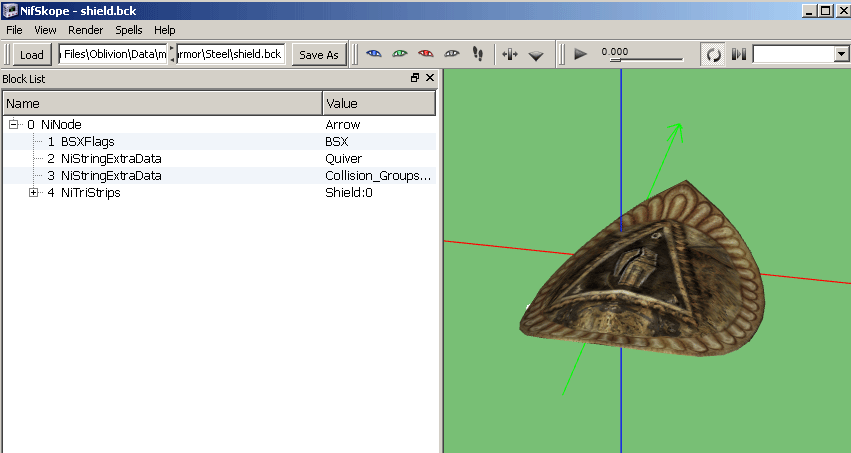
Task: Select 2 NiStringExtraData row
Action: (x=219, y=158)
